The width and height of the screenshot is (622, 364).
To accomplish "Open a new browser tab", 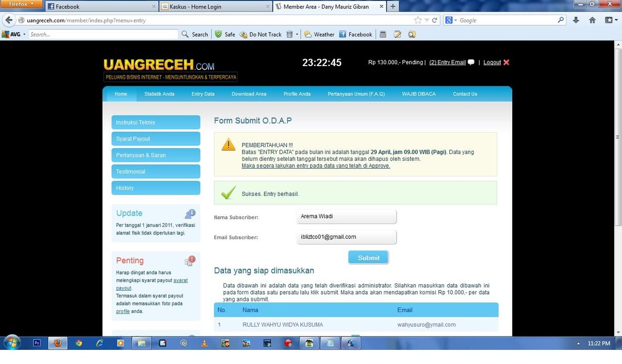I will coord(393,6).
